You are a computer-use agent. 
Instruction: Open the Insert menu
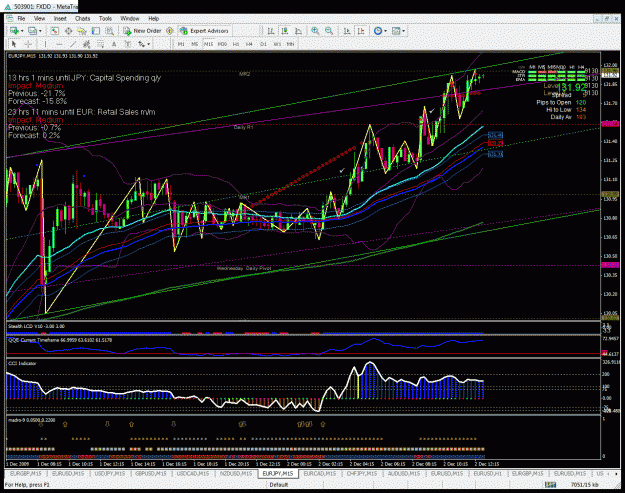[60, 18]
